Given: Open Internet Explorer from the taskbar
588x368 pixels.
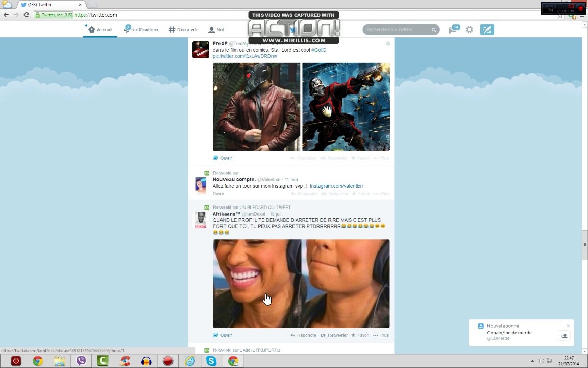Looking at the screenshot, I should [x=190, y=361].
